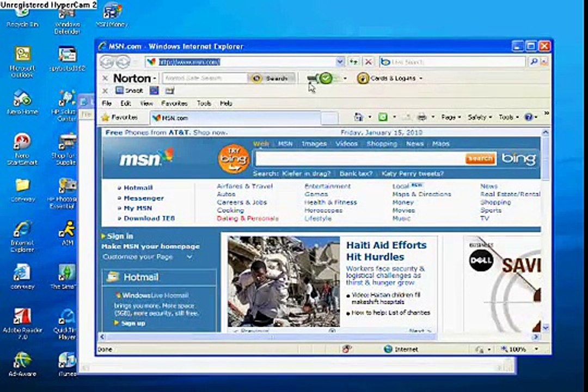The width and height of the screenshot is (588, 392).
Task: Open Haiti Aid Efforts Hit Hurdles headline
Action: tap(386, 251)
